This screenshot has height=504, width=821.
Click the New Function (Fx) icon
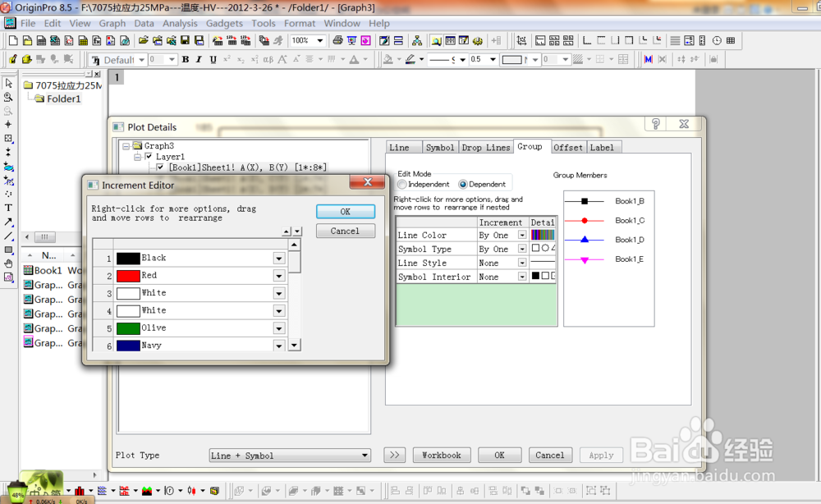pyautogui.click(x=97, y=40)
